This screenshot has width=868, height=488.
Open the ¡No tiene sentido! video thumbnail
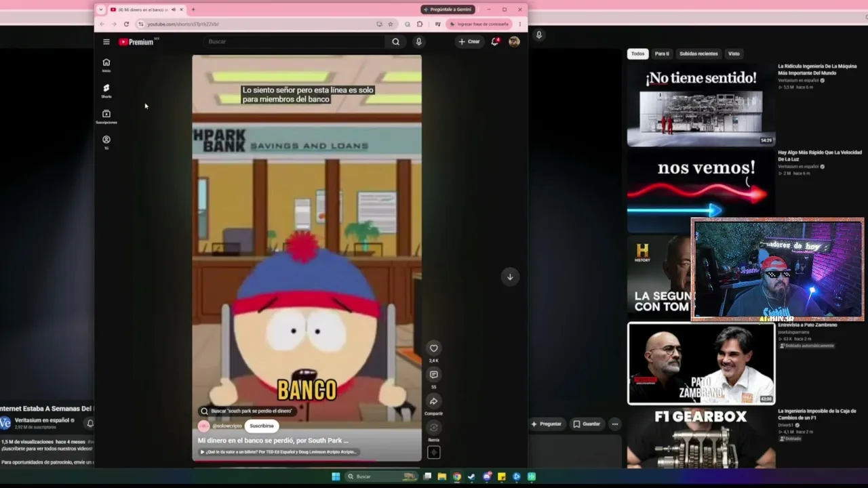[x=701, y=105]
